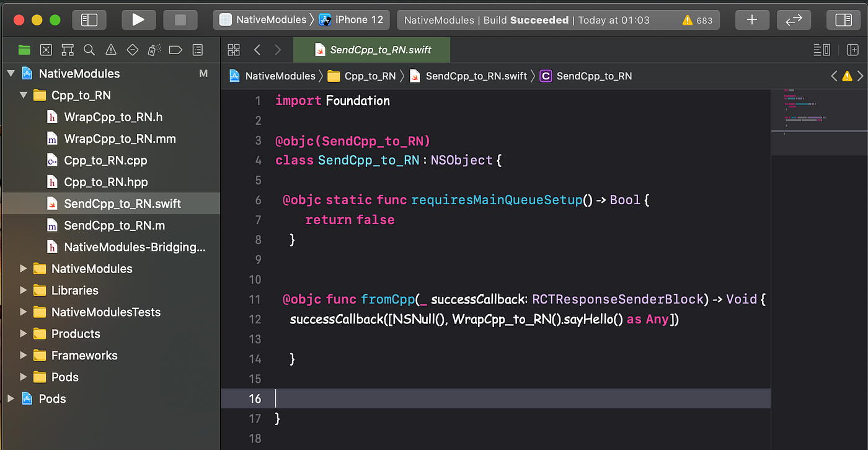The width and height of the screenshot is (868, 450).
Task: Select the SendCpp_to_RN.swift editor tab
Action: [372, 50]
